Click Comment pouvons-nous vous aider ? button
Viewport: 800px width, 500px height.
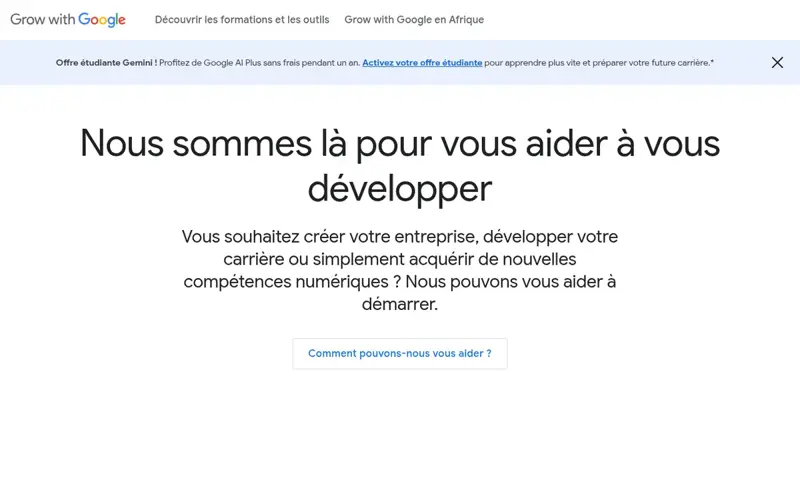pyautogui.click(x=399, y=354)
